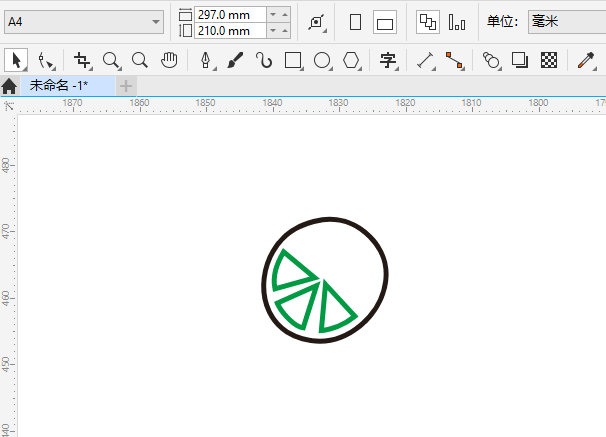Set page to landscape orientation
The width and height of the screenshot is (606, 437).
point(385,22)
